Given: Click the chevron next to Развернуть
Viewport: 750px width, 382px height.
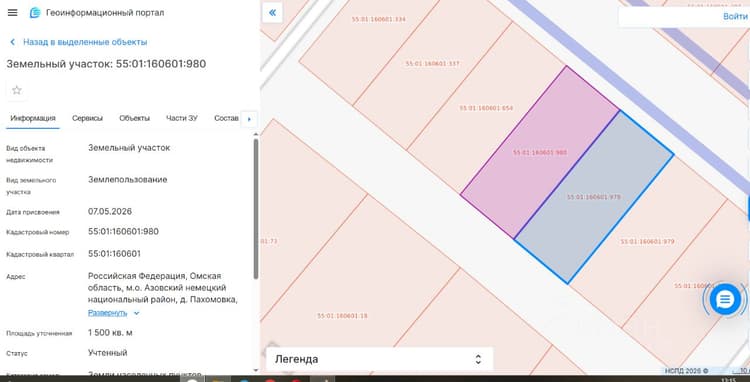Looking at the screenshot, I should 136,313.
